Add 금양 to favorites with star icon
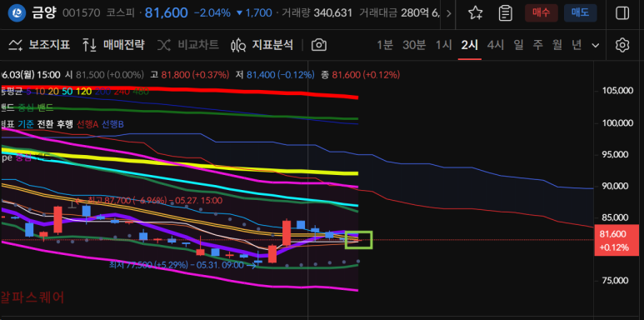Screen dimensions: 644x320 476,13
